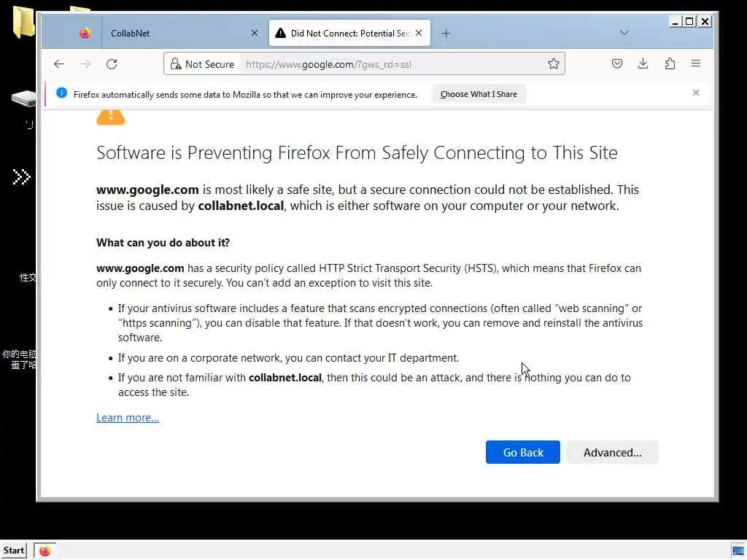The height and width of the screenshot is (560, 747).
Task: Select the Did Not Connect tab
Action: click(x=343, y=33)
